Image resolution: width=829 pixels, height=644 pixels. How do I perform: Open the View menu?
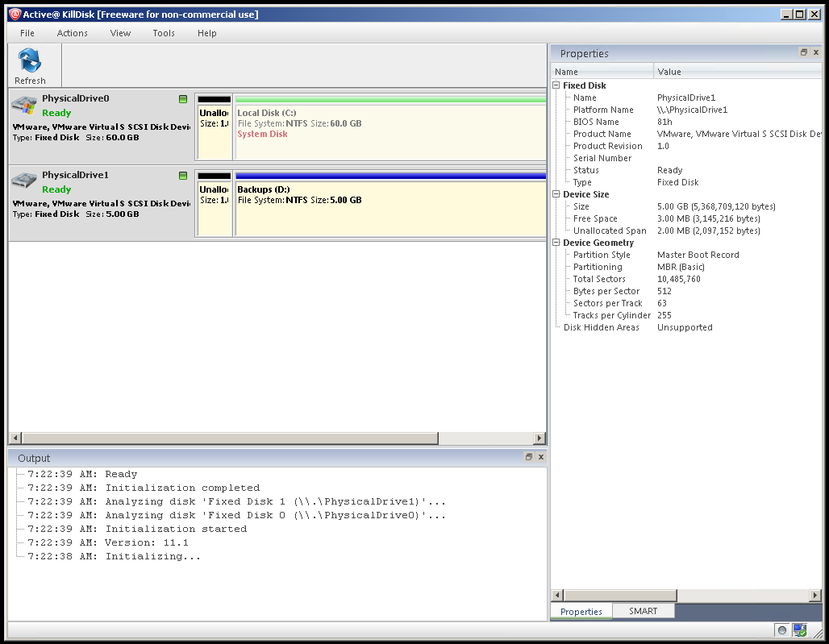click(120, 33)
